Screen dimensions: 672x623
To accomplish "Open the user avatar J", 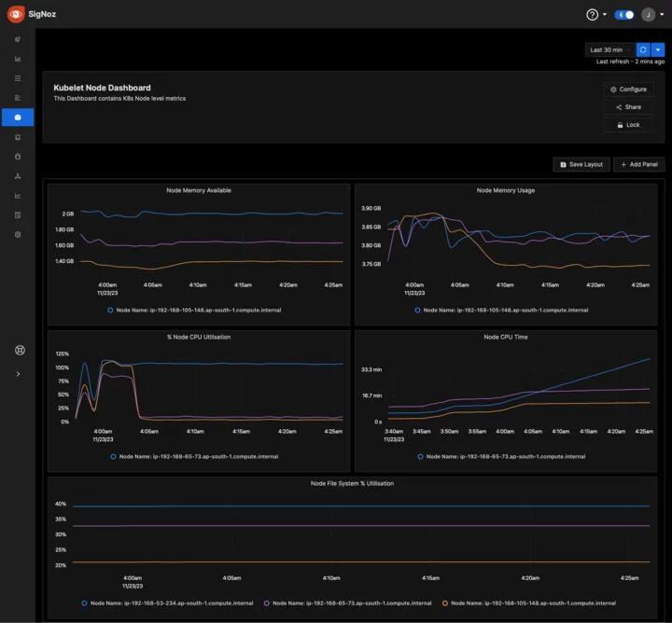I will coord(648,15).
